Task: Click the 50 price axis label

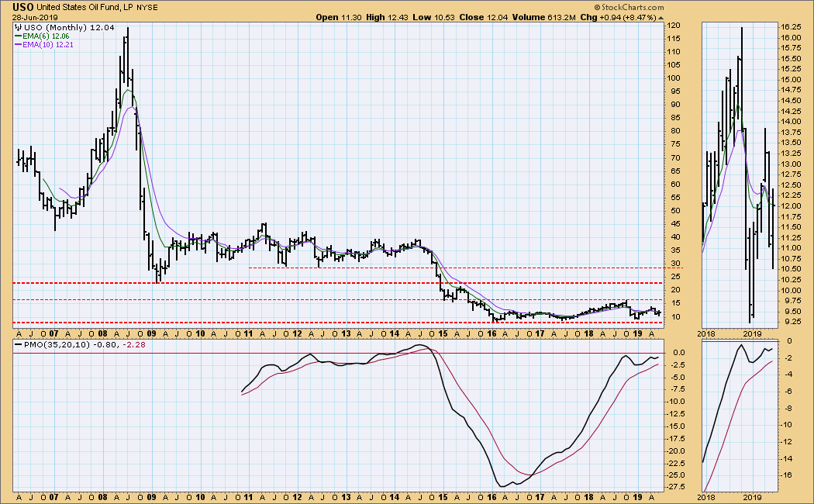Action: coord(675,211)
